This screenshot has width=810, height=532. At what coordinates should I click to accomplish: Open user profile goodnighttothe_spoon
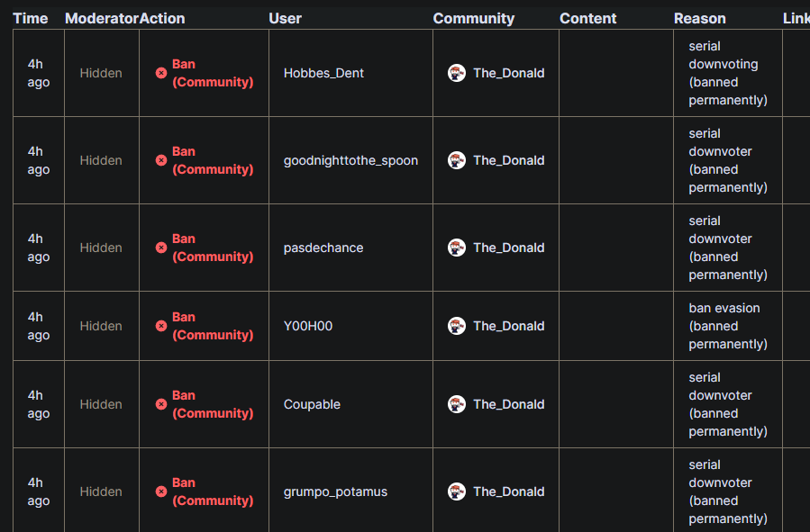350,160
